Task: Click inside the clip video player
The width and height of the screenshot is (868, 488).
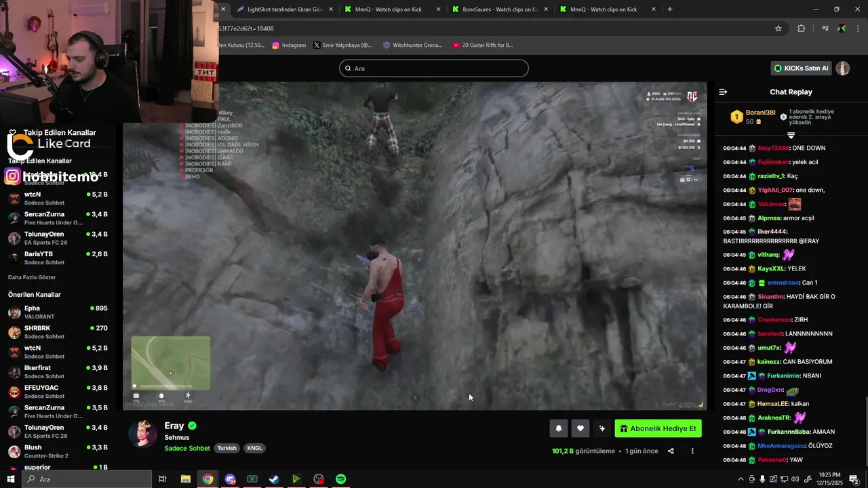Action: pos(415,246)
